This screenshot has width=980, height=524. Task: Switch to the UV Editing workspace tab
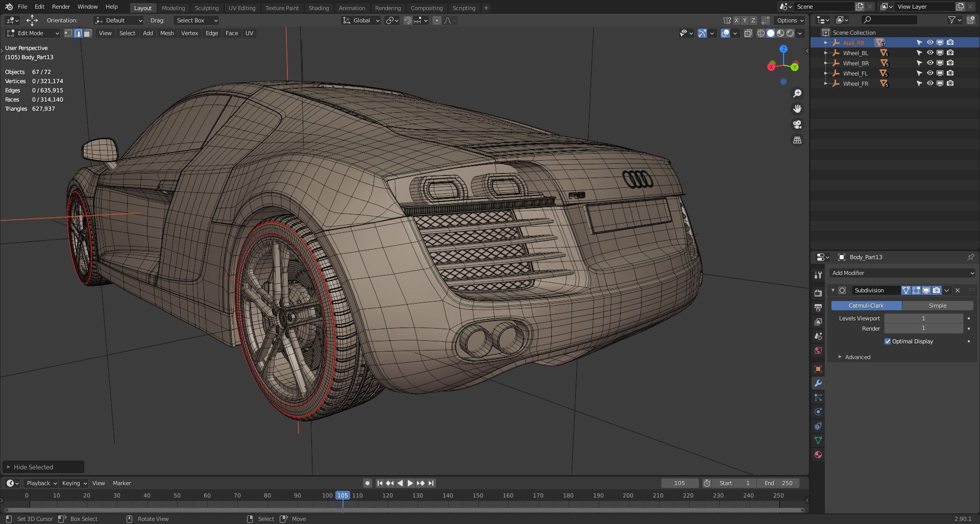241,8
